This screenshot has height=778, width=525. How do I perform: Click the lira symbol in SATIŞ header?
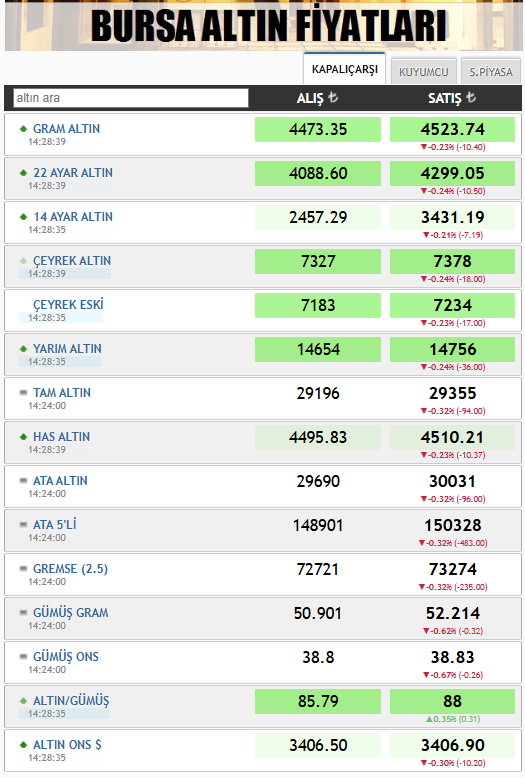pyautogui.click(x=471, y=97)
